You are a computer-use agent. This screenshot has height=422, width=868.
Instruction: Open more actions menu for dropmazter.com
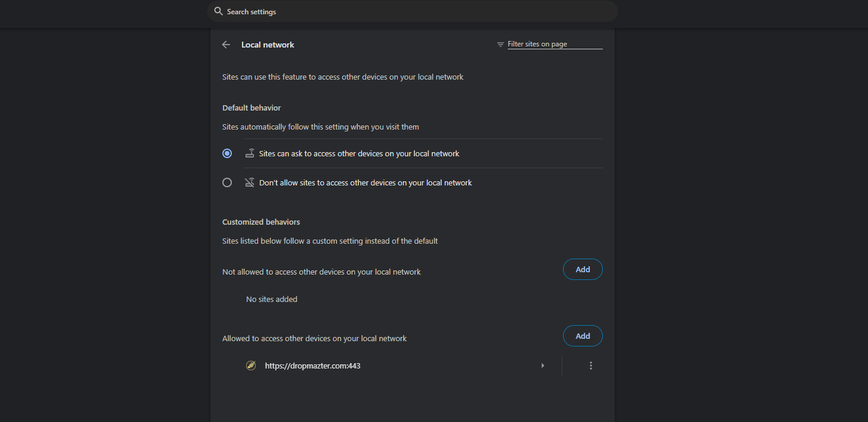tap(590, 366)
